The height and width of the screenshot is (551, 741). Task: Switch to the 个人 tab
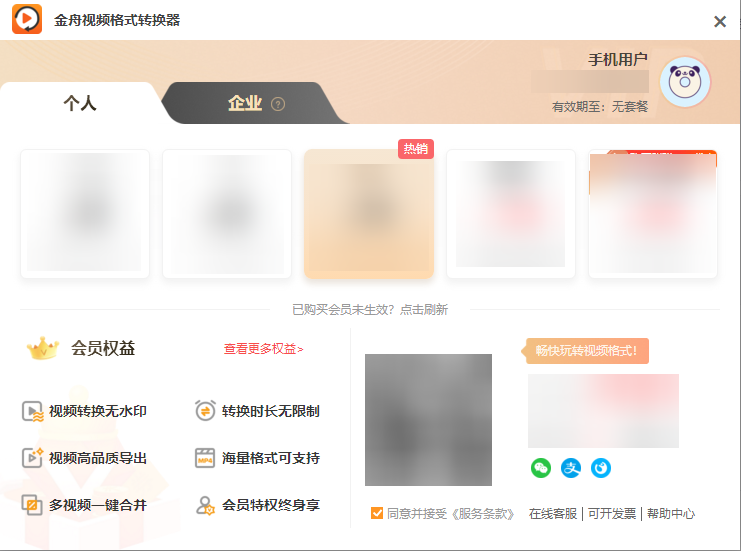80,103
